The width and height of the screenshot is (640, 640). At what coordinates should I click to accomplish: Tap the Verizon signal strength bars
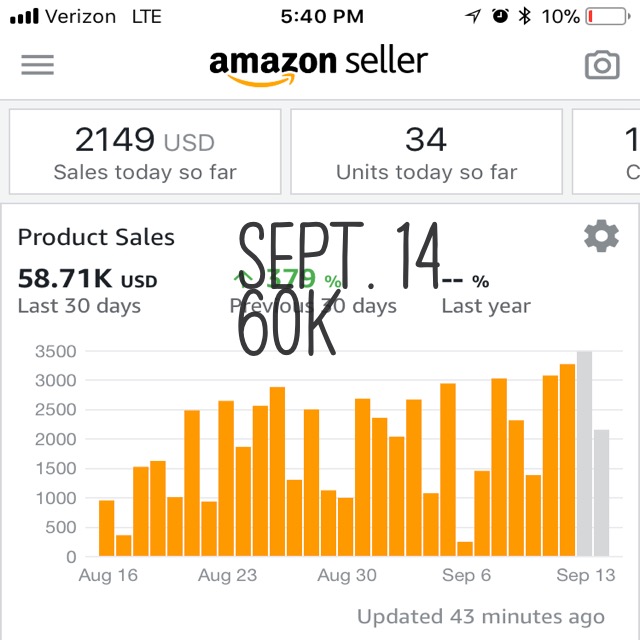[x=24, y=17]
